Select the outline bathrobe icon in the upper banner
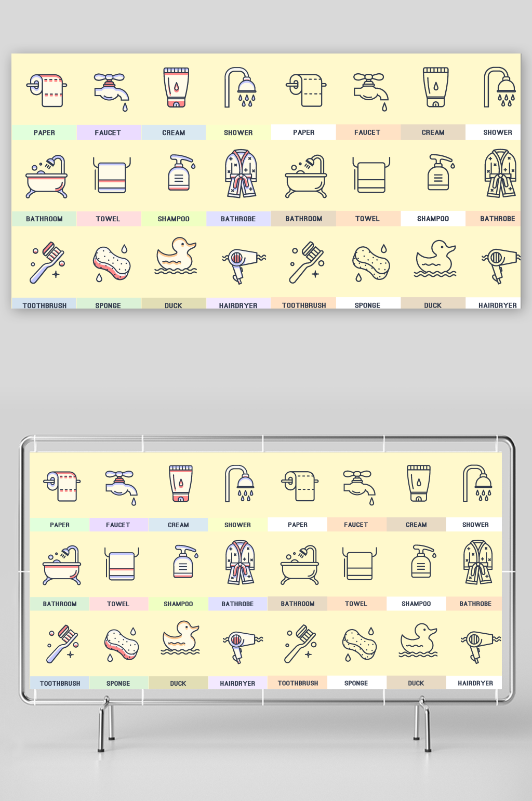This screenshot has height=801, width=532. coord(501,173)
